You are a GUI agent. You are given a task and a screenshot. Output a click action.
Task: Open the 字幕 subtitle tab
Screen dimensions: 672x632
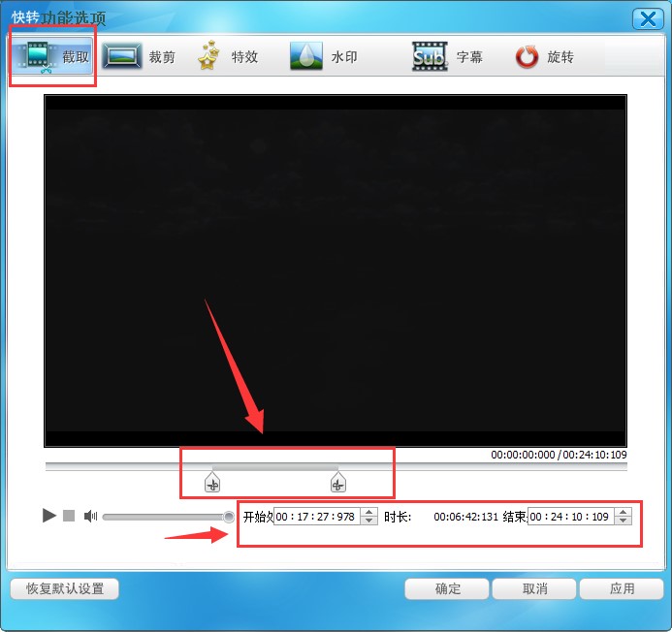click(448, 56)
